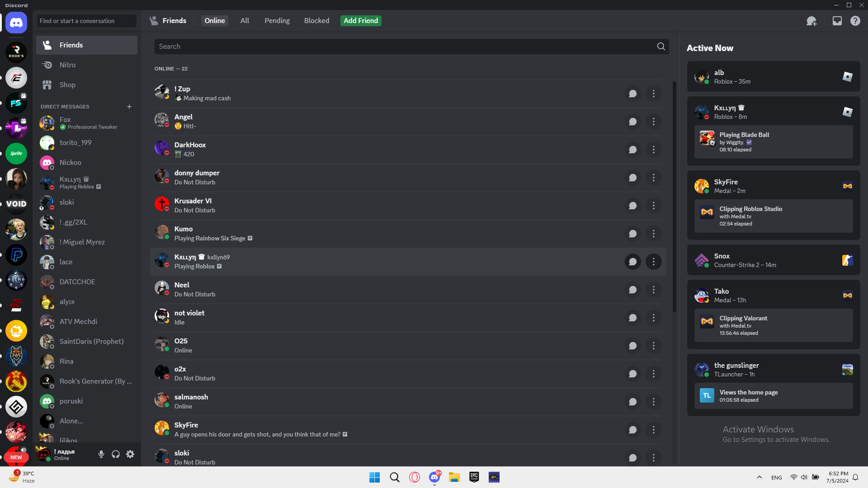Open Discord app icon in taskbar
Viewport: 868px width, 488px height.
(x=434, y=477)
